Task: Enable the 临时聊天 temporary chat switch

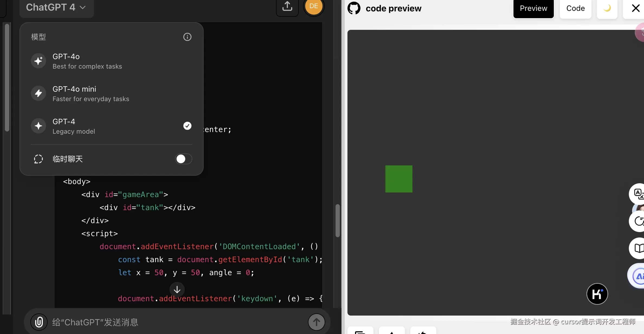Action: [183, 159]
